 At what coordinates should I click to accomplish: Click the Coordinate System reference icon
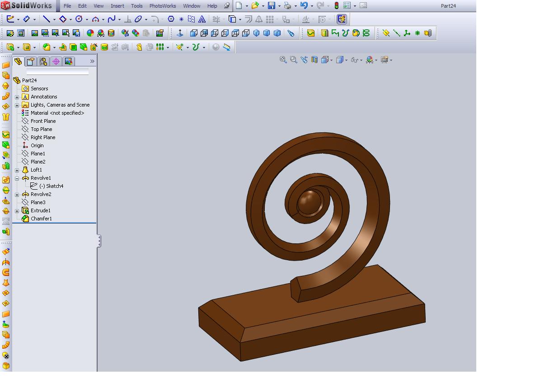click(407, 33)
